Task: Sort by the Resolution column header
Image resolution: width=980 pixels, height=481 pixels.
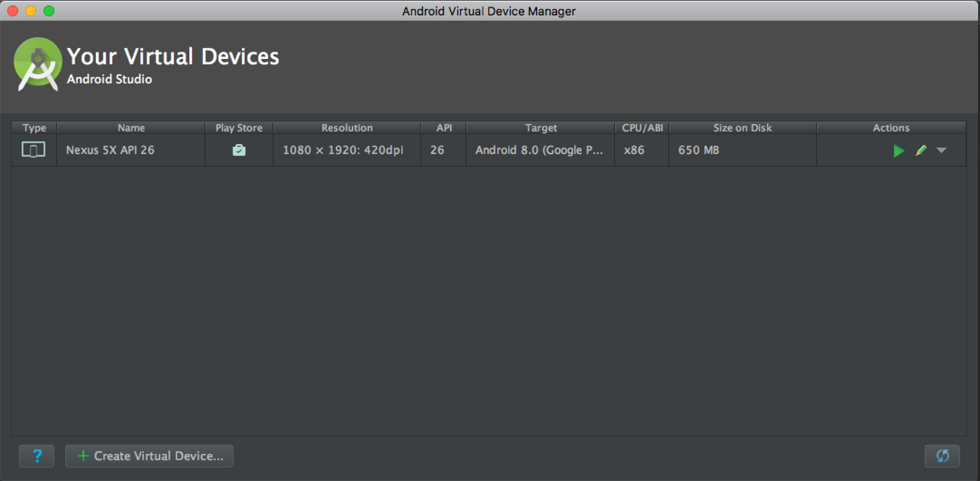Action: click(x=347, y=128)
